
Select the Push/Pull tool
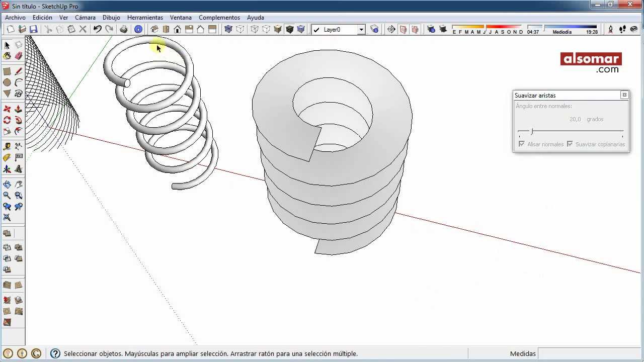click(19, 109)
